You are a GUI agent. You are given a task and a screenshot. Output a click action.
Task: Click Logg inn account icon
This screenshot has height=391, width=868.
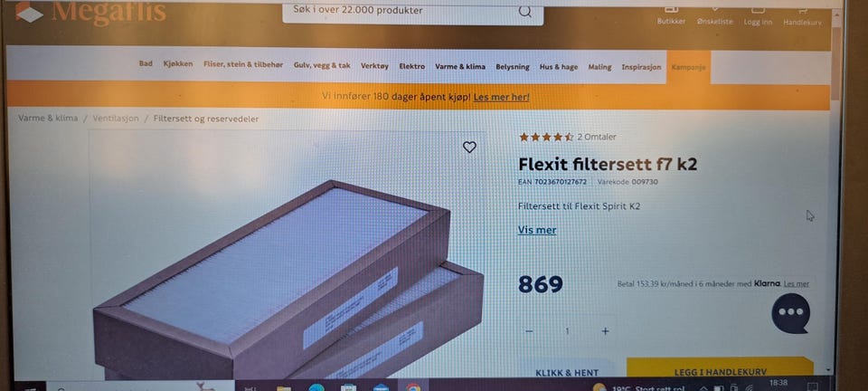click(758, 16)
